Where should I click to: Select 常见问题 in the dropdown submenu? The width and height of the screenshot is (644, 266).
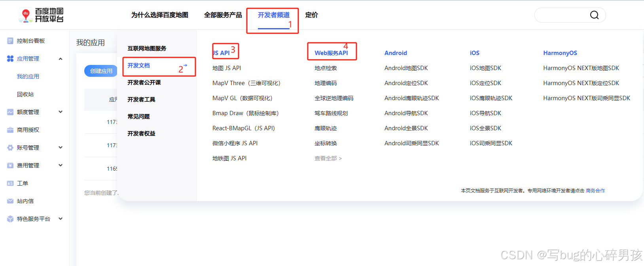138,116
